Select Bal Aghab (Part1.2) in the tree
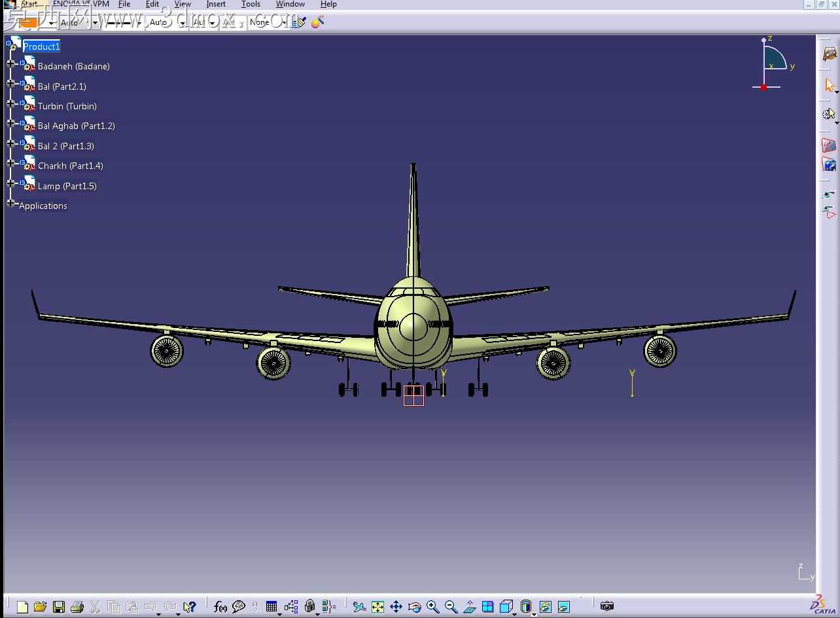 pos(77,126)
